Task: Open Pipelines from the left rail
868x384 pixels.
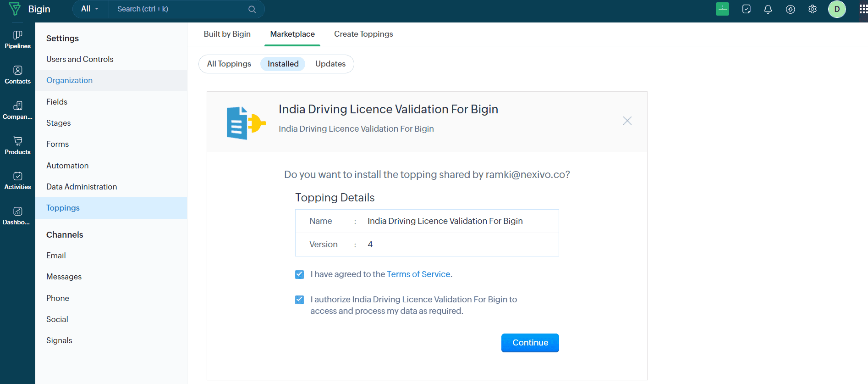Action: pos(17,40)
